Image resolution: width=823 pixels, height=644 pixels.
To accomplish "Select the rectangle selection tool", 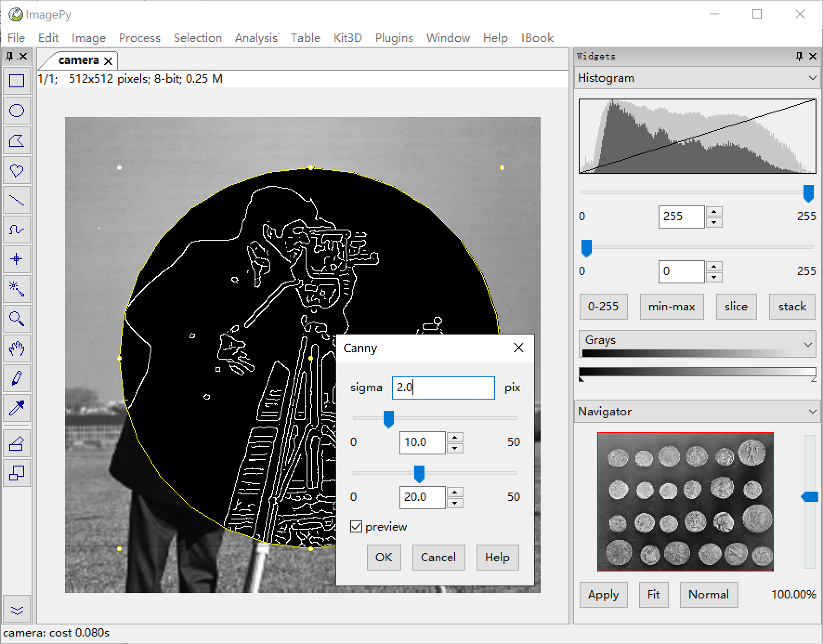I will [17, 81].
